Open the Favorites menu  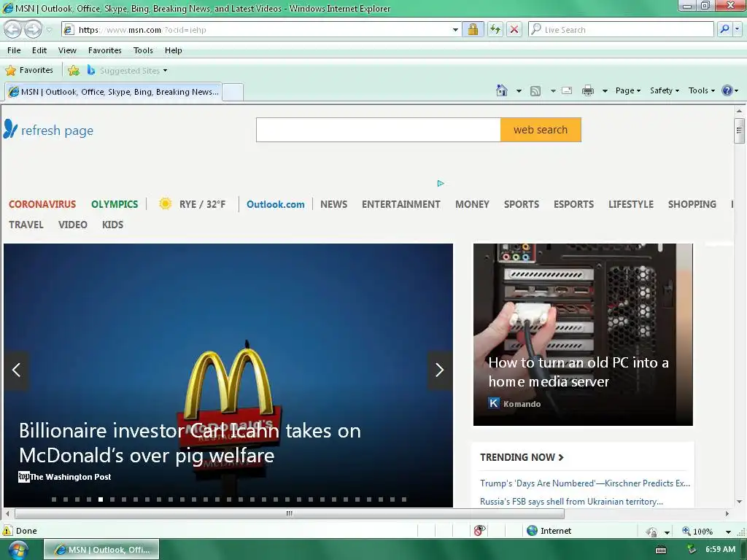105,50
